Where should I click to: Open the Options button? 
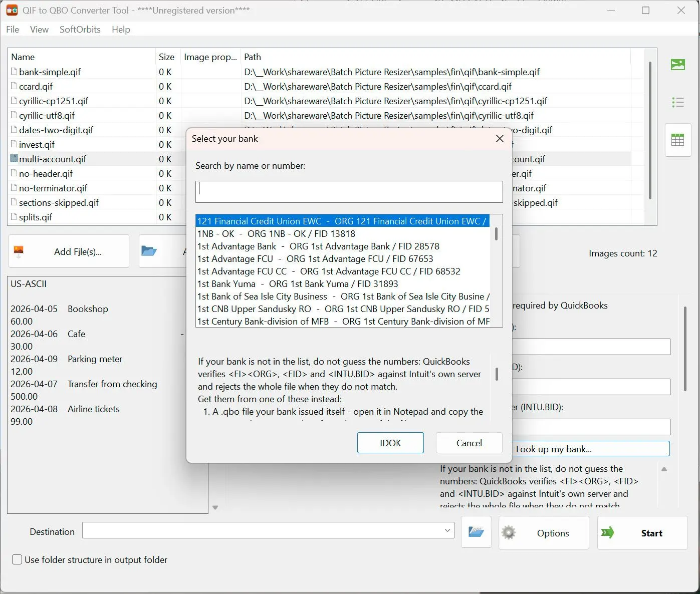(x=544, y=533)
